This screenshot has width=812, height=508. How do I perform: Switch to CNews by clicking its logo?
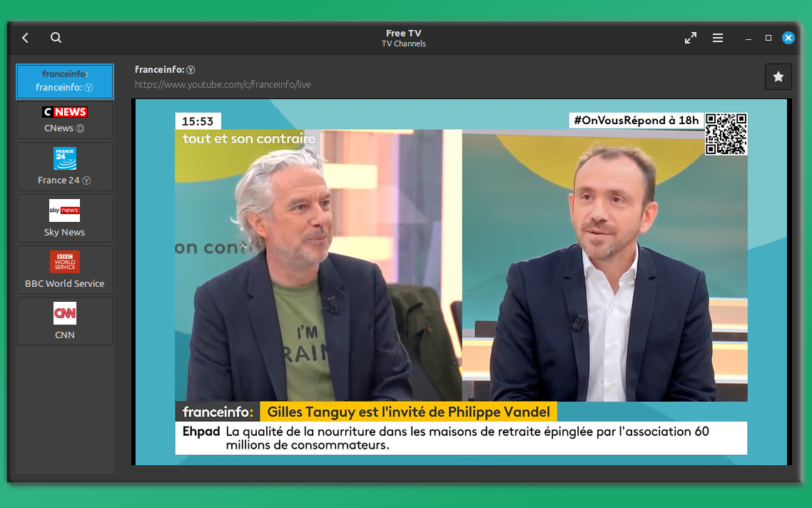point(65,112)
